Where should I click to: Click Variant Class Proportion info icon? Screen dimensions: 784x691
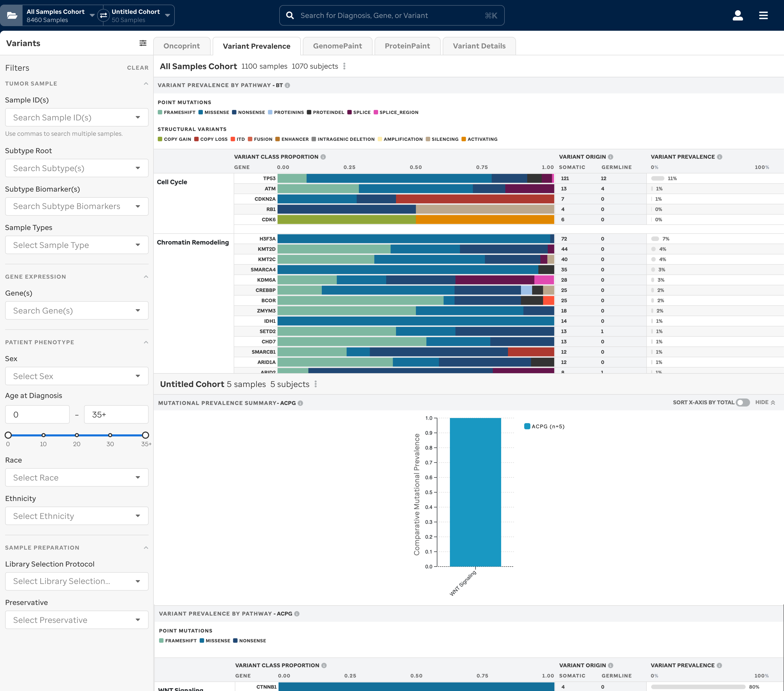[x=323, y=157]
